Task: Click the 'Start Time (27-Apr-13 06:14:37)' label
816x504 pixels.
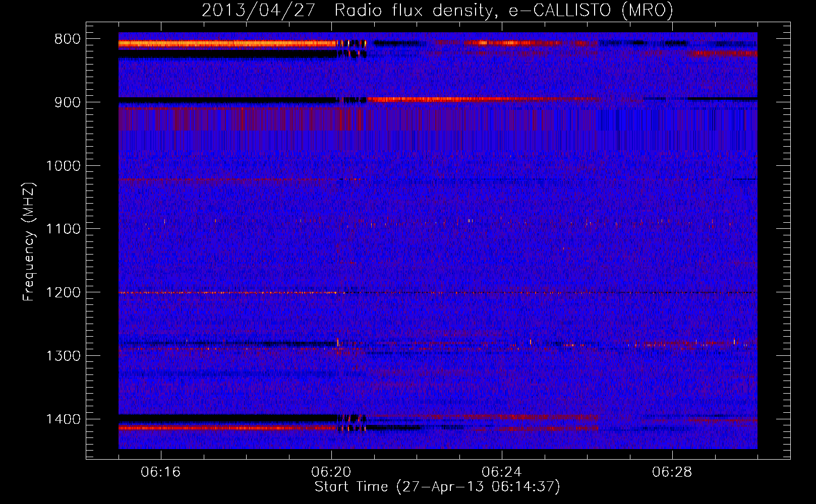Action: click(437, 487)
